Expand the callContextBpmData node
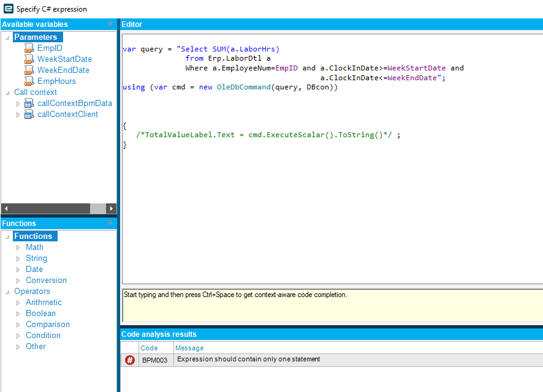543x392 pixels. 18,104
